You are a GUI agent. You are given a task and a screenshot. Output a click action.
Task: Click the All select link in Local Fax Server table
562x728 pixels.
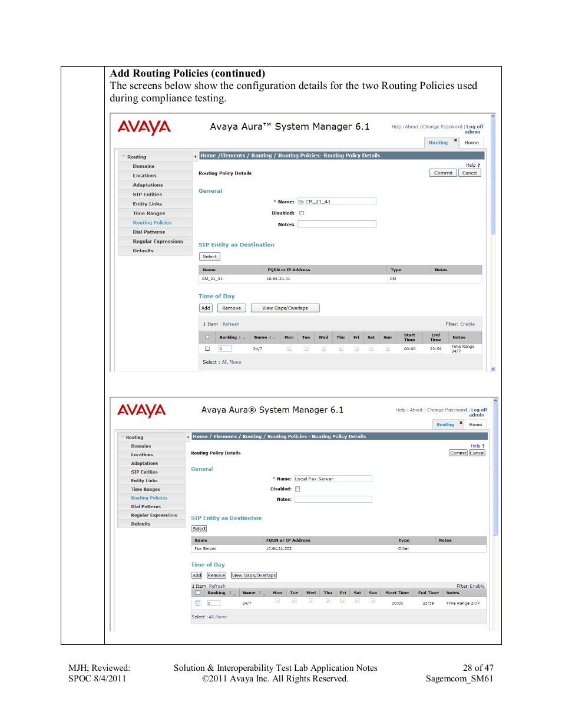click(211, 617)
